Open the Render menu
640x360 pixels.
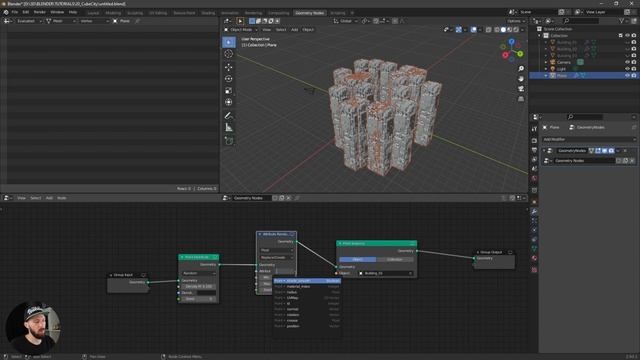[40, 12]
